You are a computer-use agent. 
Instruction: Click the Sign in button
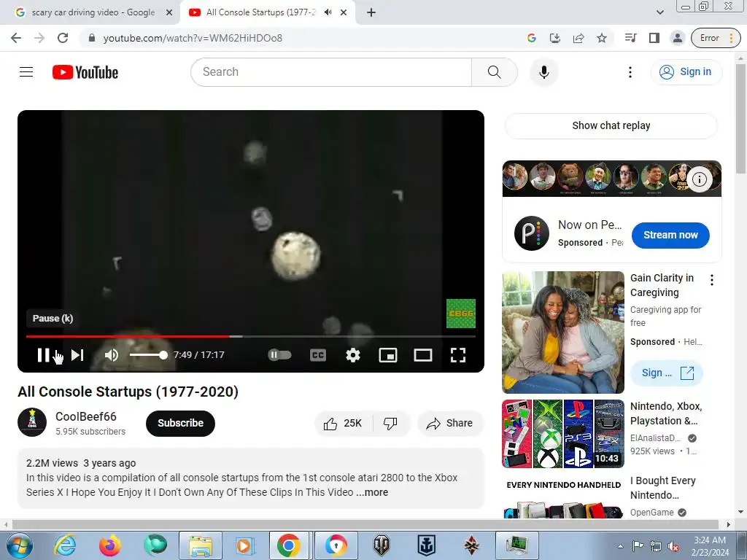click(x=686, y=72)
